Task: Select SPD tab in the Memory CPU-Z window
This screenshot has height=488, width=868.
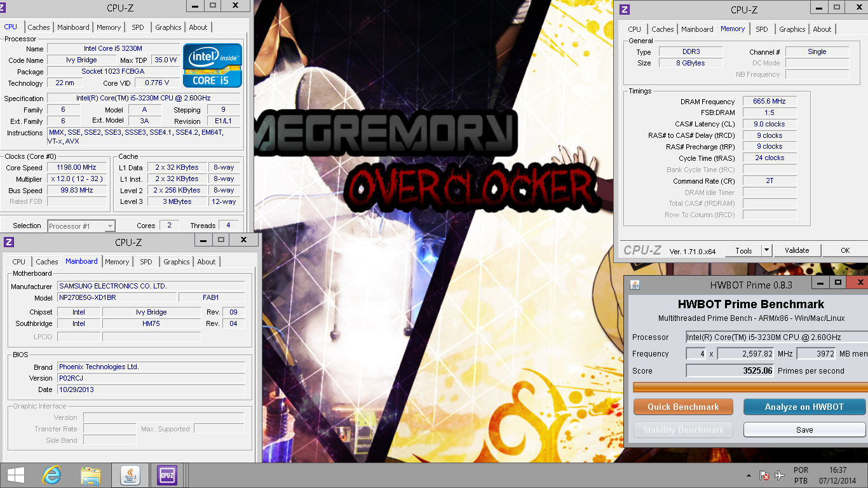Action: click(x=762, y=29)
